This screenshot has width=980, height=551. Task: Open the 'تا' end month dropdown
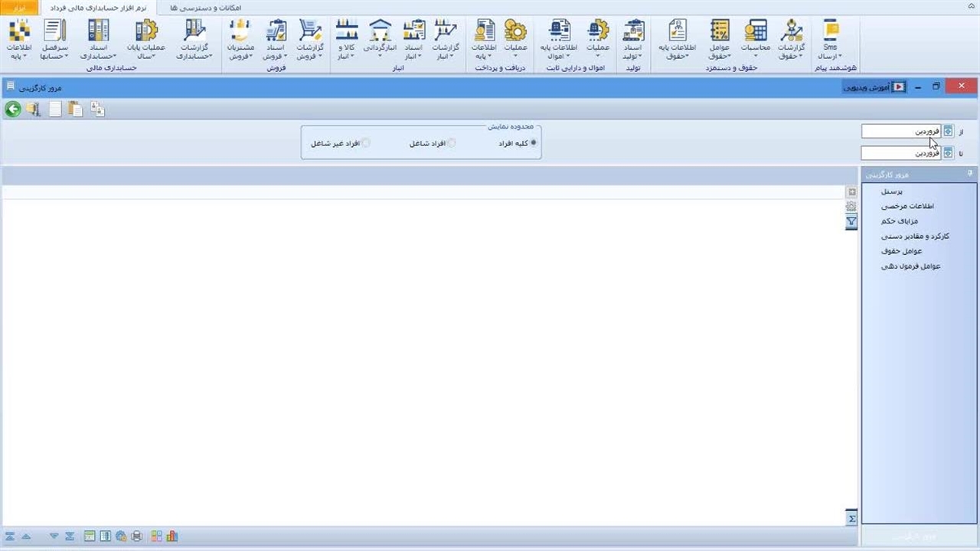[x=948, y=153]
